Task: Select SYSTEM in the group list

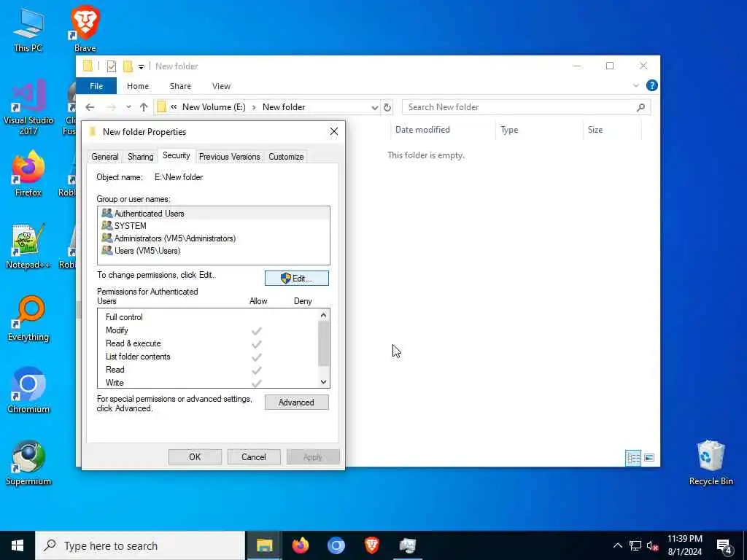Action: click(214, 226)
